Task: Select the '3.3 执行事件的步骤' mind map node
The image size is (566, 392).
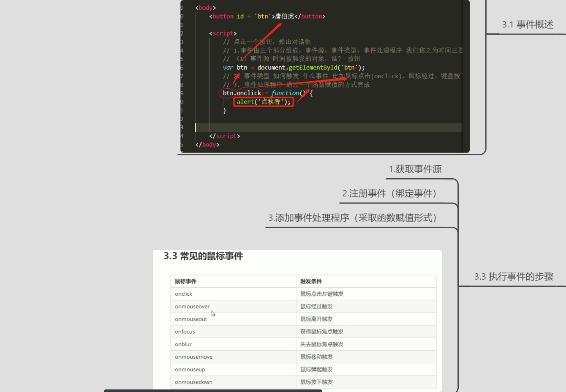Action: 514,277
